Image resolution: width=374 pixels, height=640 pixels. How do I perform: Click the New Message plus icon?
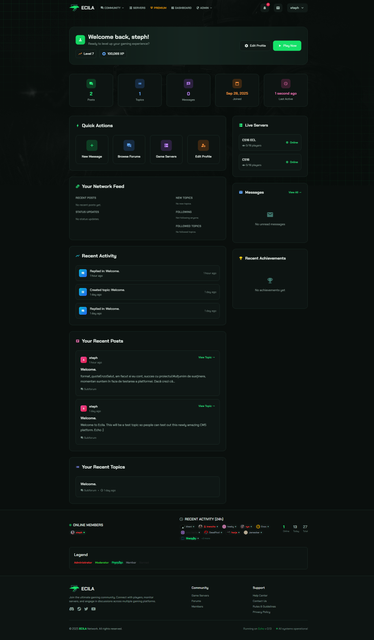click(x=92, y=145)
